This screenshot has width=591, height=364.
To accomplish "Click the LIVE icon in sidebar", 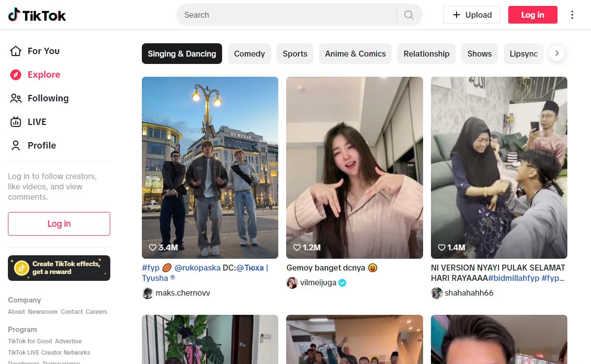I will 16,122.
